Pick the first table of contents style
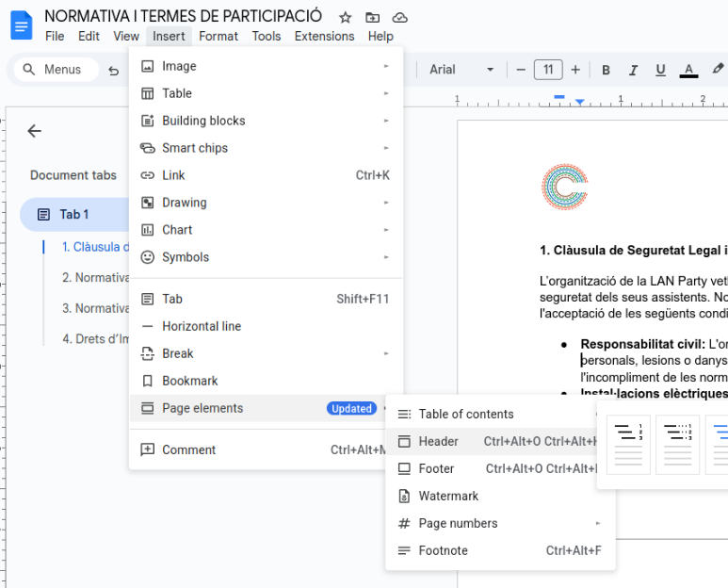The width and height of the screenshot is (728, 588). coord(628,444)
